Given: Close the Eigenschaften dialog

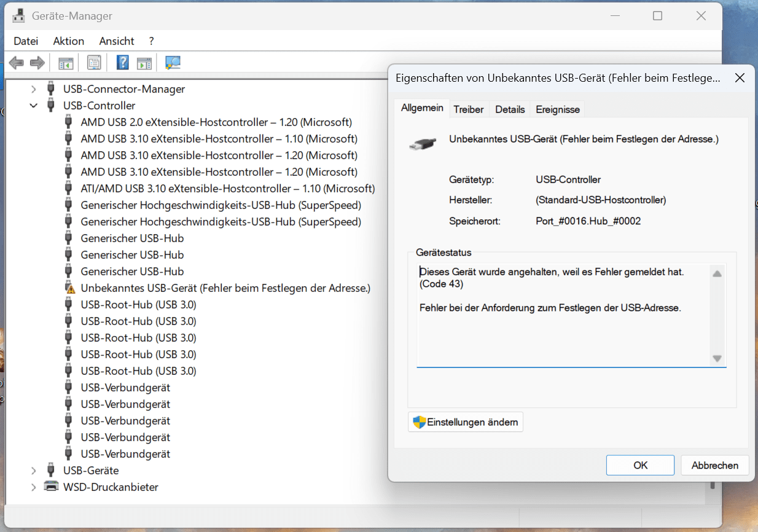Looking at the screenshot, I should [x=740, y=78].
